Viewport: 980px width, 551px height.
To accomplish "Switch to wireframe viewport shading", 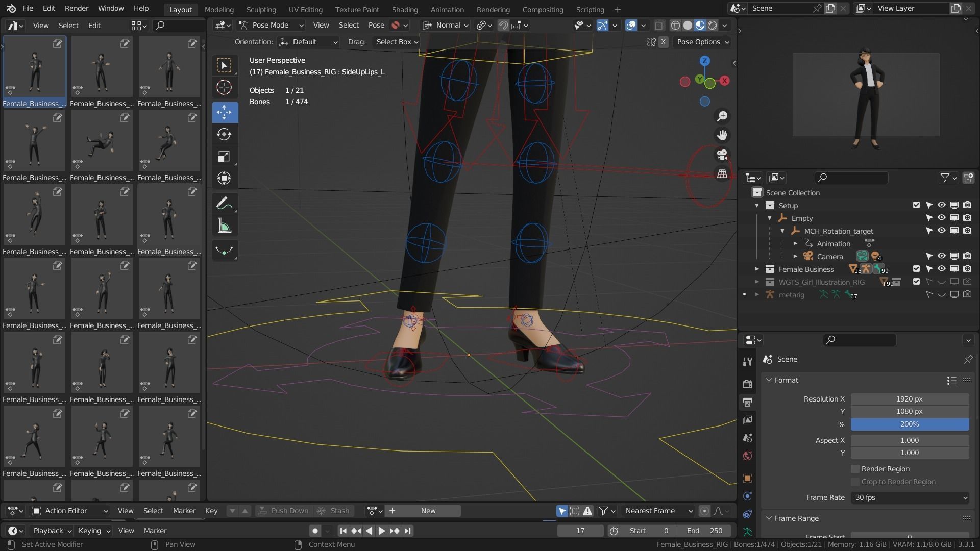I will pyautogui.click(x=675, y=25).
